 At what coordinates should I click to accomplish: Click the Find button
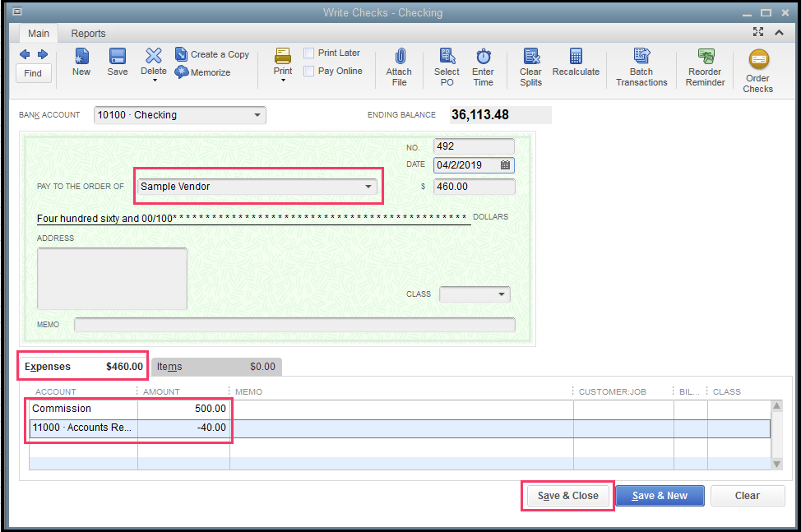point(33,73)
